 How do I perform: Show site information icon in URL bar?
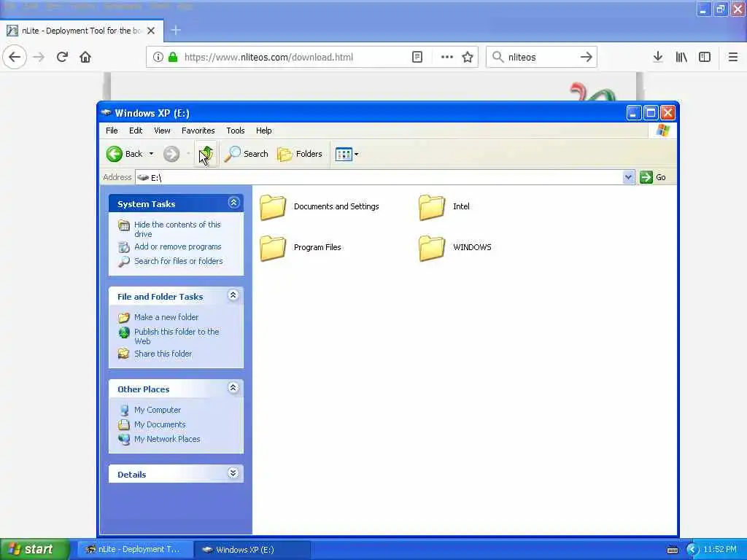(x=158, y=57)
